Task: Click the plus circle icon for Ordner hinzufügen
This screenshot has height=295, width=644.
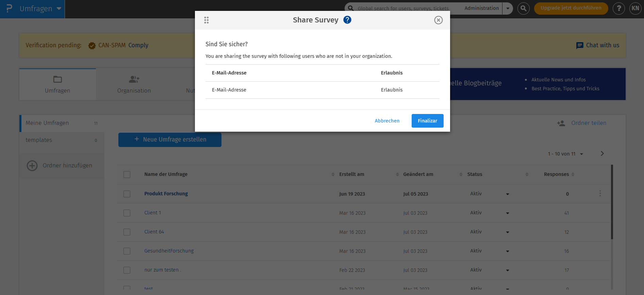Action: click(32, 166)
